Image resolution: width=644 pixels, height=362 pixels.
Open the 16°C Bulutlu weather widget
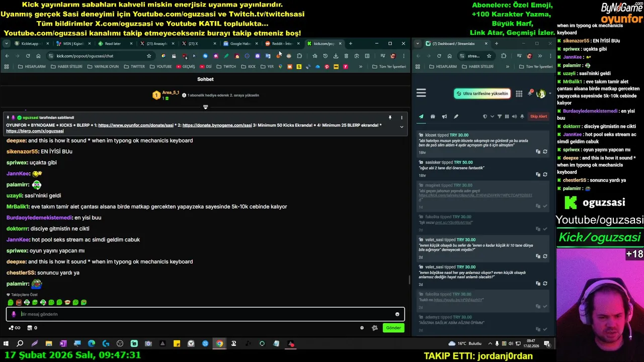(x=465, y=344)
